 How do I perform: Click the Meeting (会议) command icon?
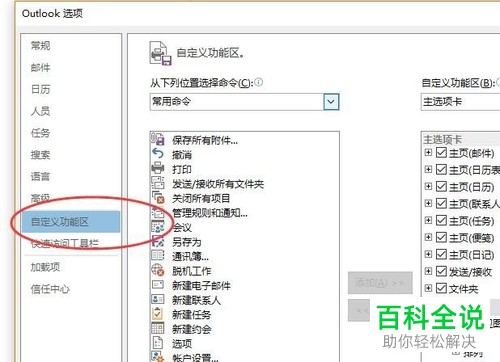(x=158, y=227)
